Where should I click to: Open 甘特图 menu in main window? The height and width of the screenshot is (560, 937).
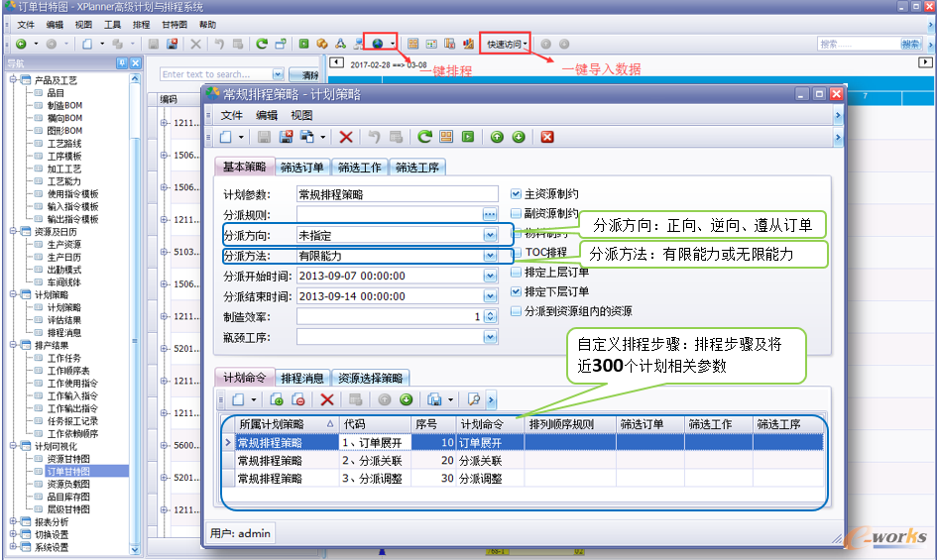coord(174,25)
